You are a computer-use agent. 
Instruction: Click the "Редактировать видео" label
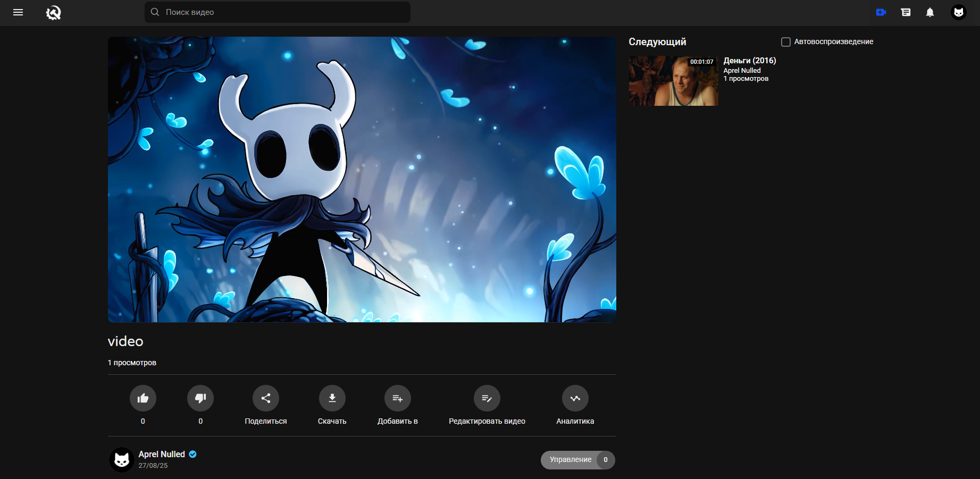(x=487, y=421)
